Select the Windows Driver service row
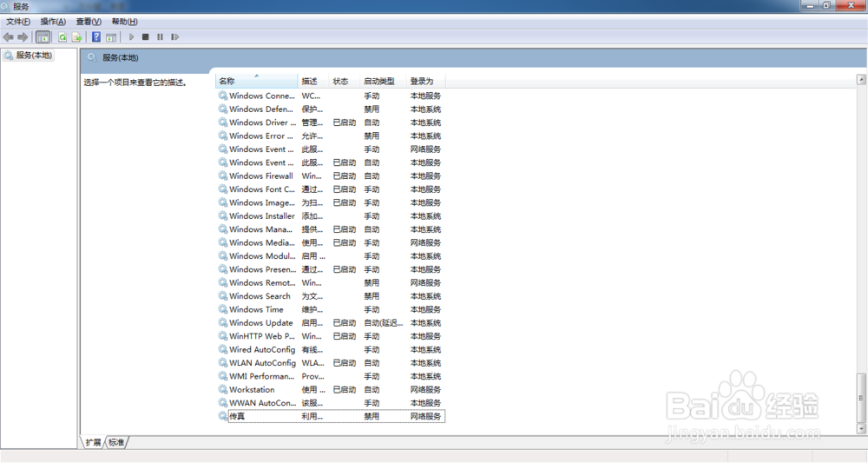 [331, 122]
